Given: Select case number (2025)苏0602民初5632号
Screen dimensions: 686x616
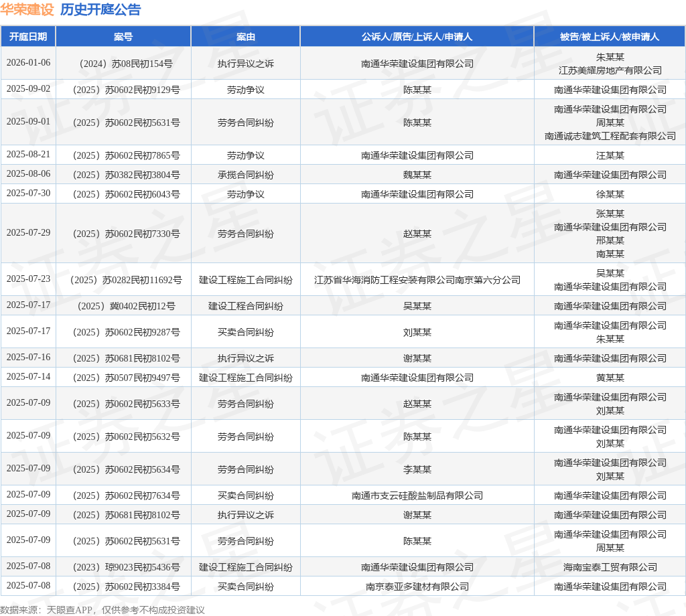Looking at the screenshot, I should point(126,437).
